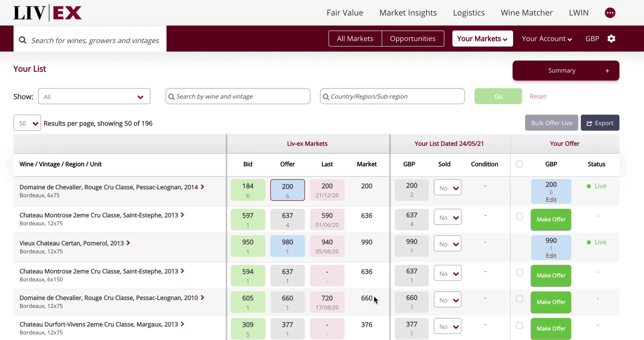Click the green bid cell 605
This screenshot has width=644, height=340.
coord(248,302)
